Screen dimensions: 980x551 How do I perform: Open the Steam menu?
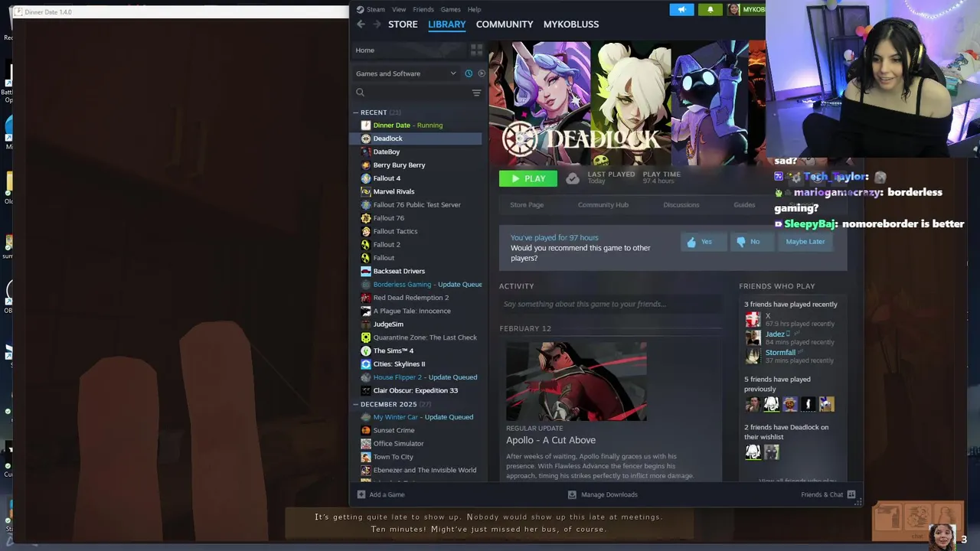tap(376, 9)
